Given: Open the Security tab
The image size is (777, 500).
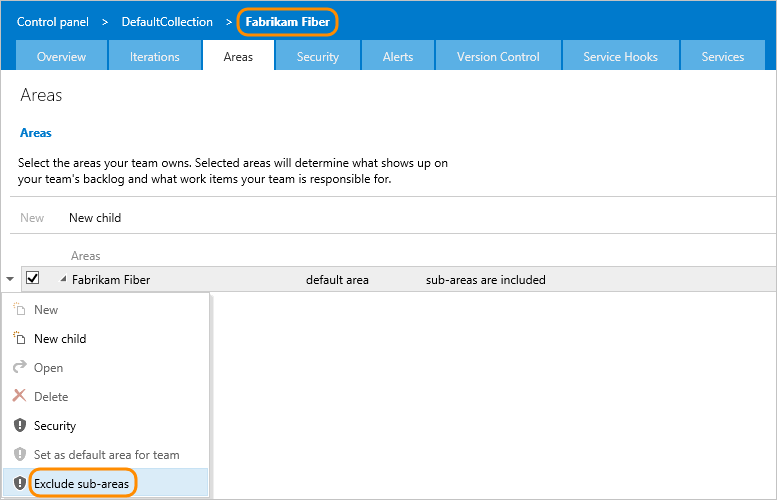Looking at the screenshot, I should 318,56.
